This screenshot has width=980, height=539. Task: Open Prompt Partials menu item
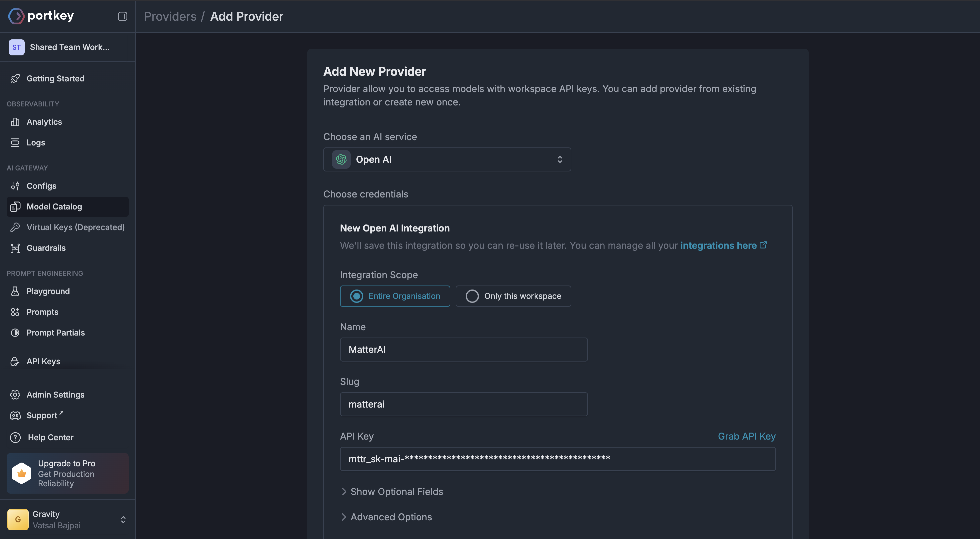click(56, 332)
